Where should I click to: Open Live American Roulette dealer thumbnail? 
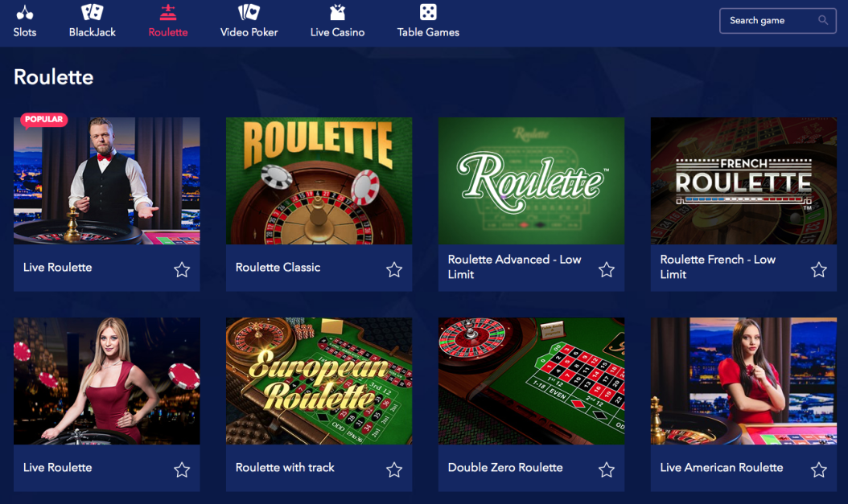click(x=743, y=381)
